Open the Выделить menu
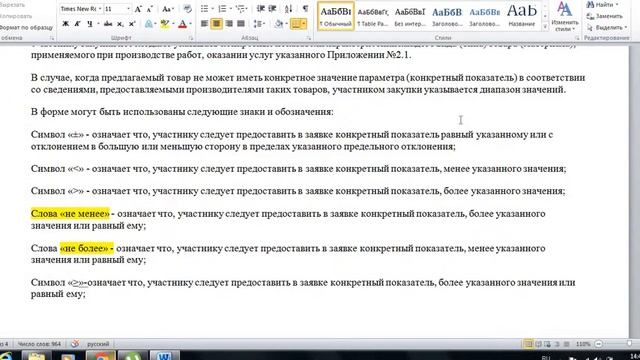 click(607, 27)
